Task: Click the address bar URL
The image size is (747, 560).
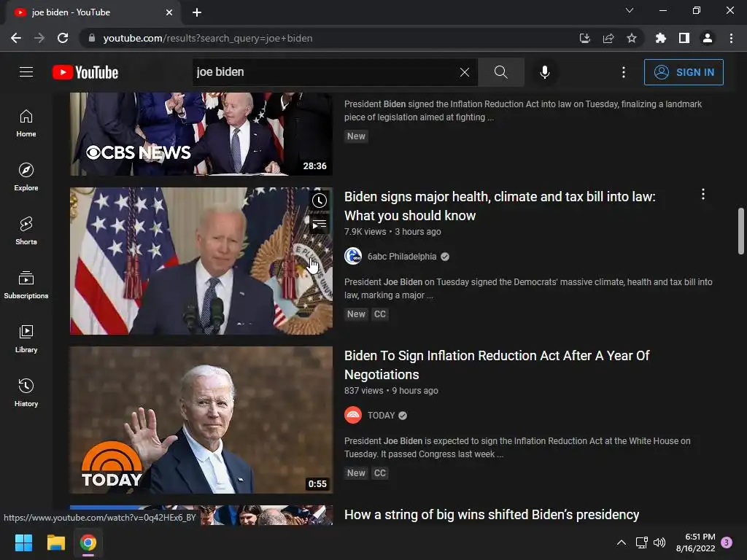Action: (208, 38)
